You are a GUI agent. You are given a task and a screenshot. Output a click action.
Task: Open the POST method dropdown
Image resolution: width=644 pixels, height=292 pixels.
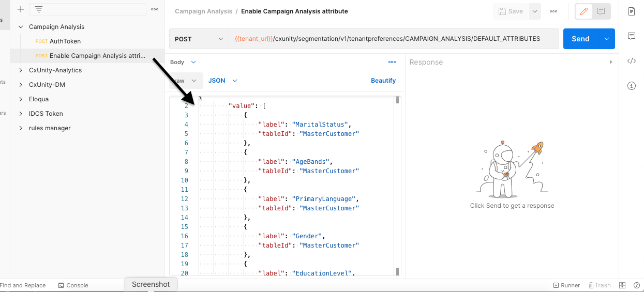pos(199,39)
